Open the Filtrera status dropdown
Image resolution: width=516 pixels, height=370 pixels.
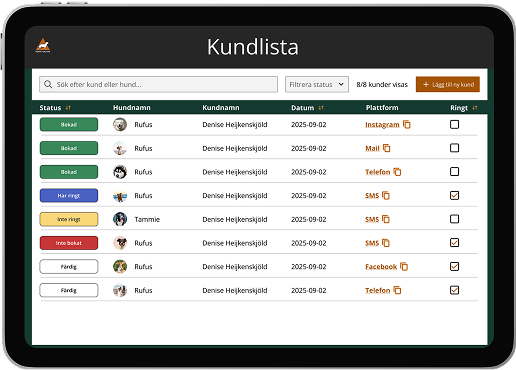(317, 84)
